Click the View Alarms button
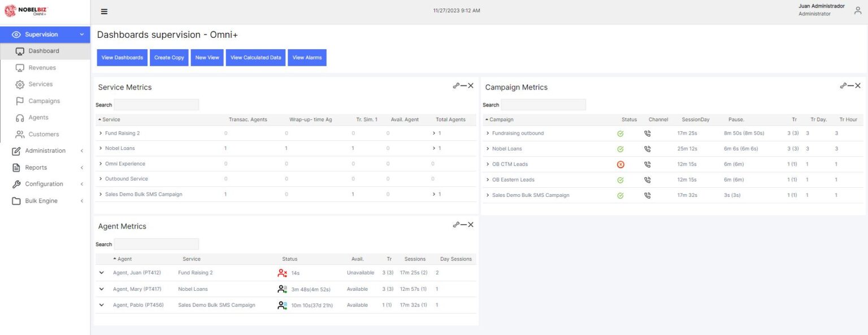The width and height of the screenshot is (868, 335). pyautogui.click(x=307, y=58)
